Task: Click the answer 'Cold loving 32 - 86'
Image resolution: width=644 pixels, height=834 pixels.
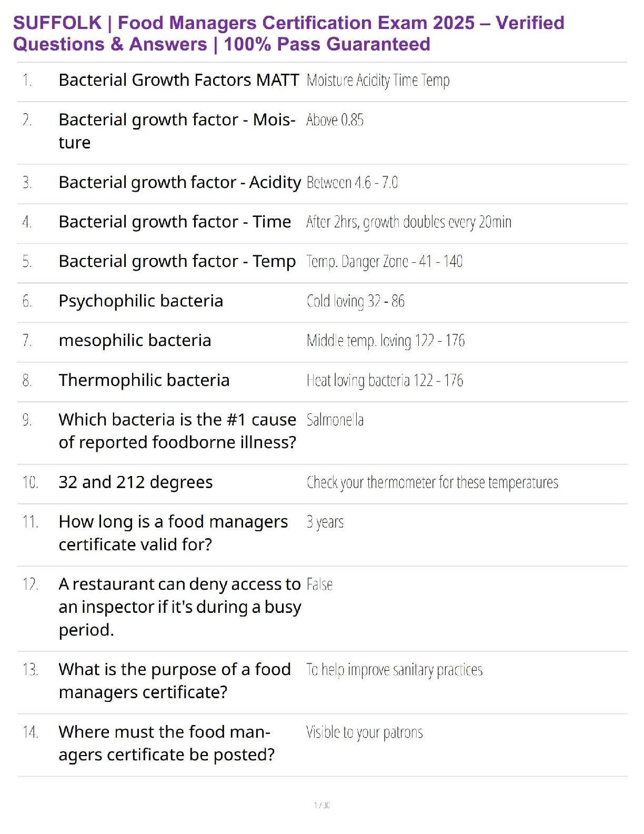Action: [x=356, y=301]
